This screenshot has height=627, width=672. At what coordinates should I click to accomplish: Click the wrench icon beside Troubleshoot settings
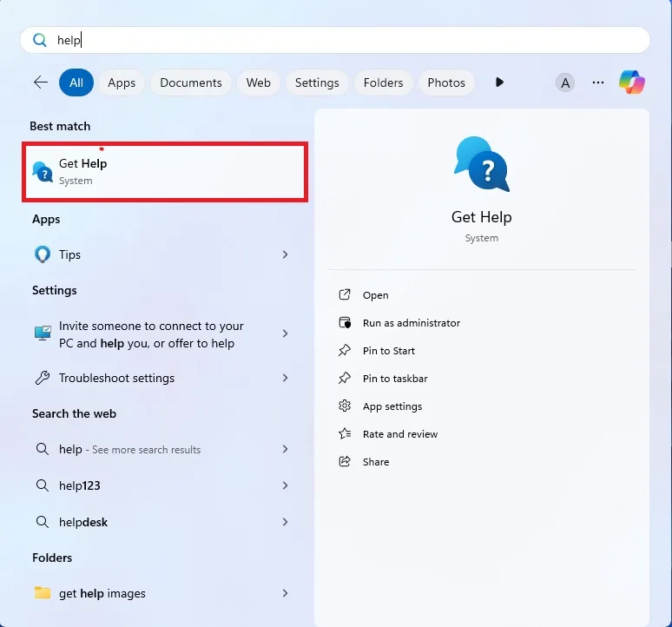click(43, 378)
